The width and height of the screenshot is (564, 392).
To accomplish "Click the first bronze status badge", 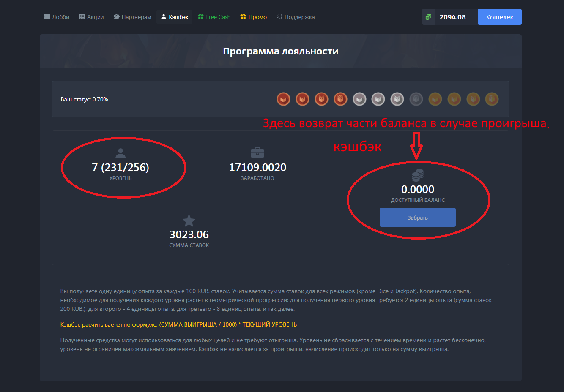I will (x=283, y=99).
